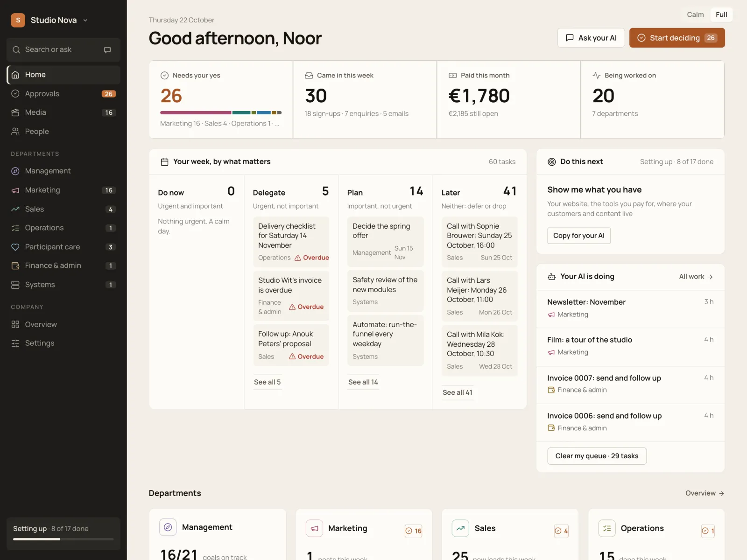Open Studio Wit's invoice is overdue card

point(291,296)
